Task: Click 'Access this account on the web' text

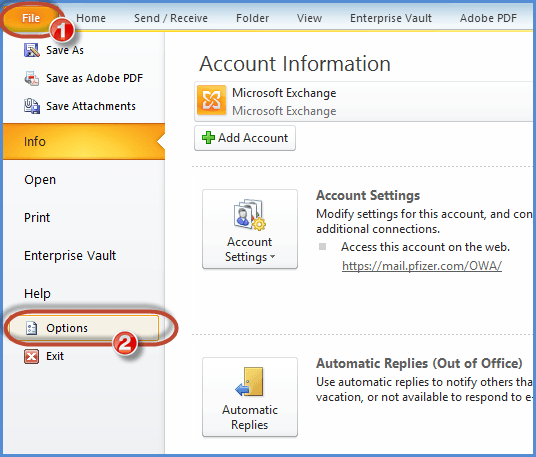Action: pyautogui.click(x=425, y=247)
